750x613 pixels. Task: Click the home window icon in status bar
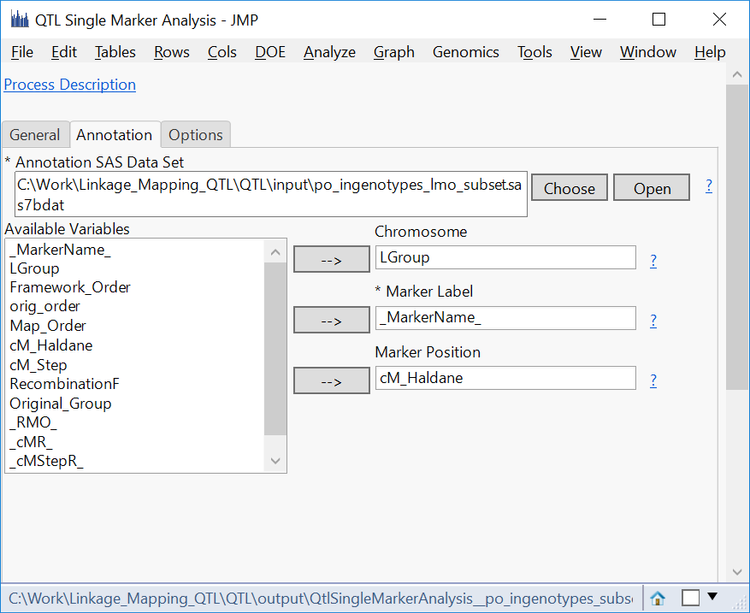click(658, 598)
